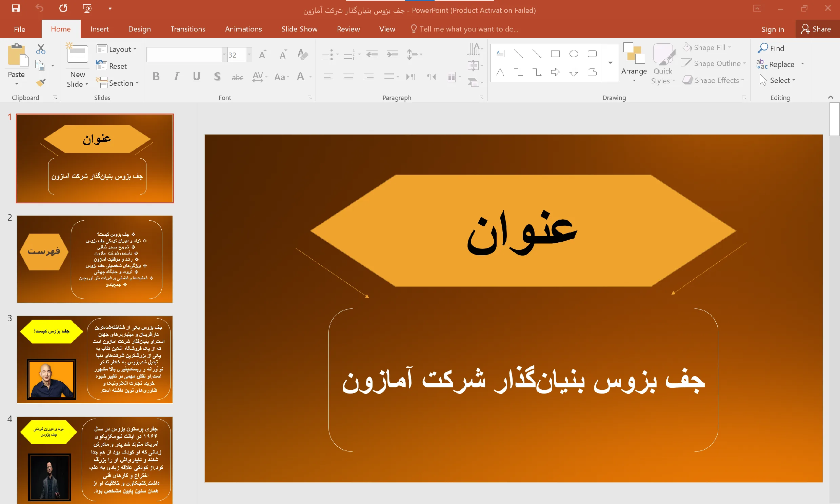Activate the Format Painter brush
The image size is (840, 504).
pyautogui.click(x=41, y=82)
